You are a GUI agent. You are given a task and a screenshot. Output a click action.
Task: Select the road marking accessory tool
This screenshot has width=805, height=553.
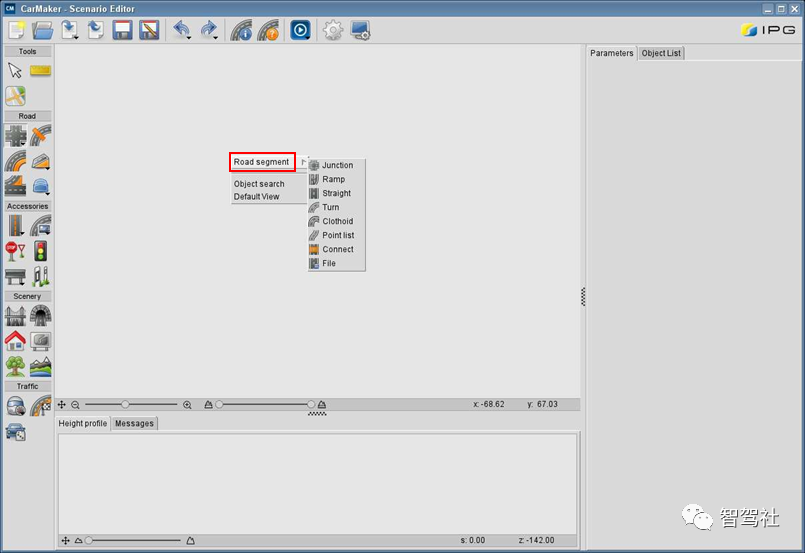pos(15,225)
